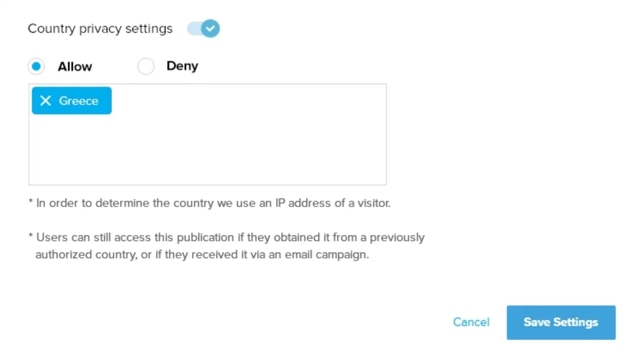Click the "Country privacy settings" heading text

pos(100,29)
